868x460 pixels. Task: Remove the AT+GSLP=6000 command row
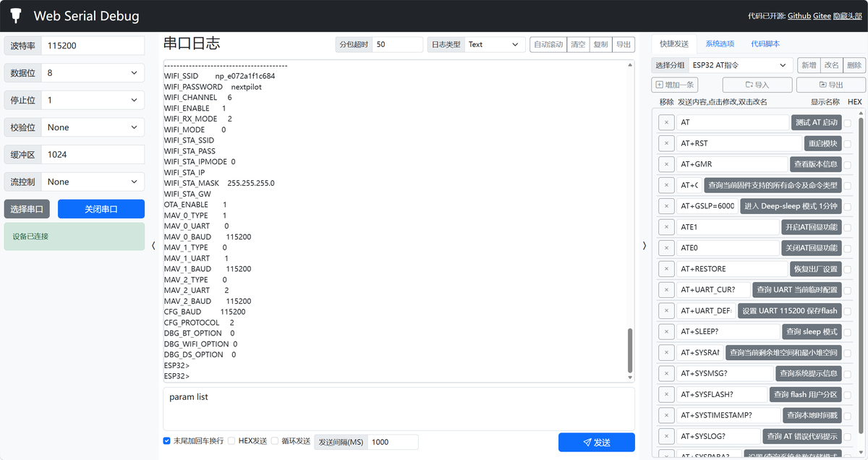point(666,206)
